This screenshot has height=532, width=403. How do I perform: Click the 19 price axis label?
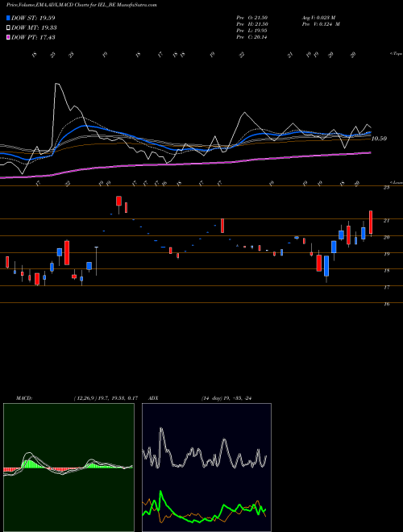(386, 254)
